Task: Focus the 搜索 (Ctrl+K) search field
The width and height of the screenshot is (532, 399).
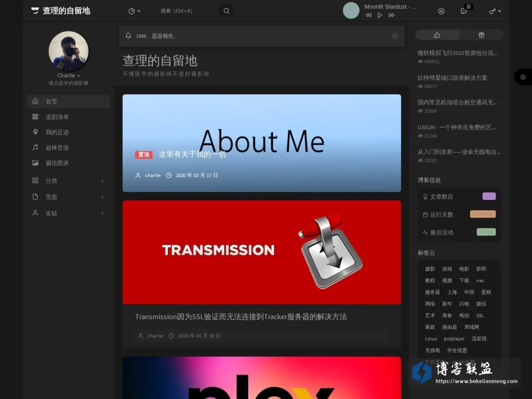Action: tap(189, 11)
